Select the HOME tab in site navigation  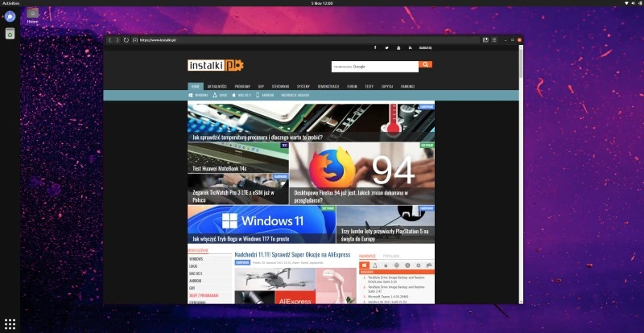(196, 87)
